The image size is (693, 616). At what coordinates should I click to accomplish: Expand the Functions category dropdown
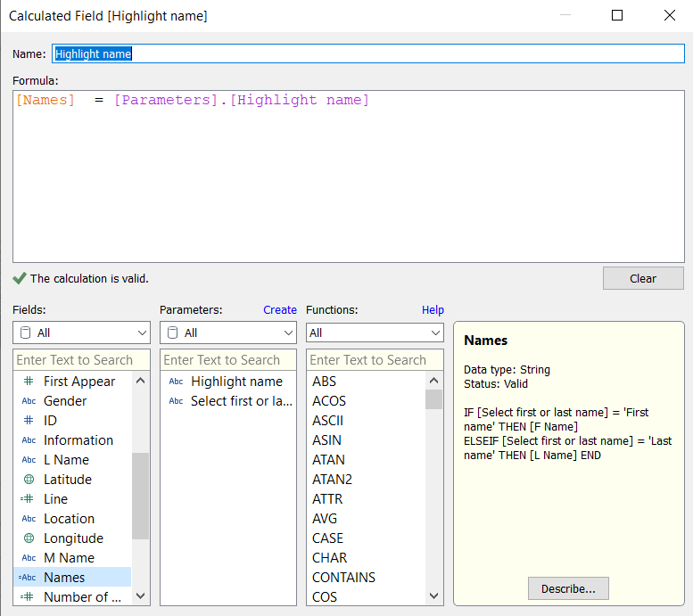tap(374, 333)
